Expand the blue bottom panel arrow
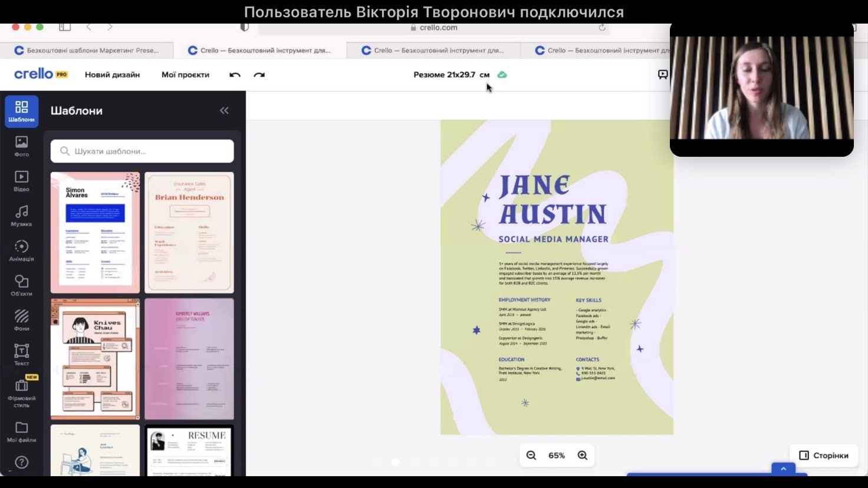868x488 pixels. [x=783, y=469]
